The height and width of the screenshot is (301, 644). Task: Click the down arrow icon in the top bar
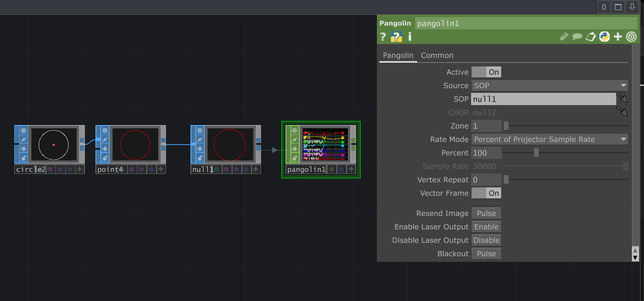(632, 7)
